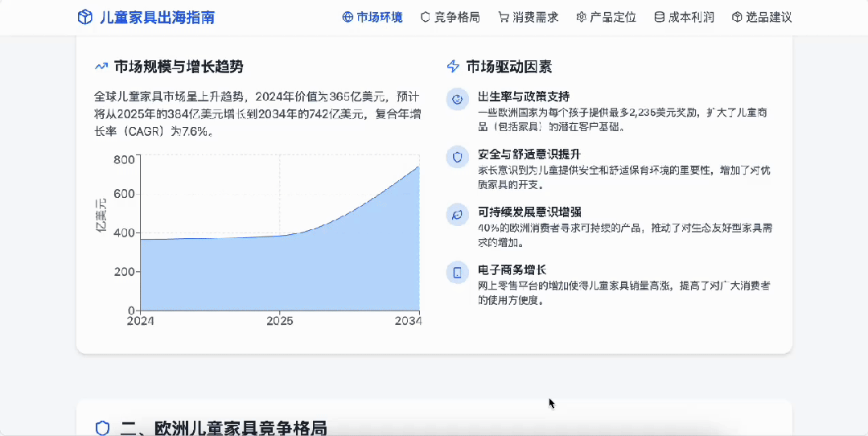
Task: Click the shopping cart icon beside 消费需求
Action: pyautogui.click(x=504, y=17)
